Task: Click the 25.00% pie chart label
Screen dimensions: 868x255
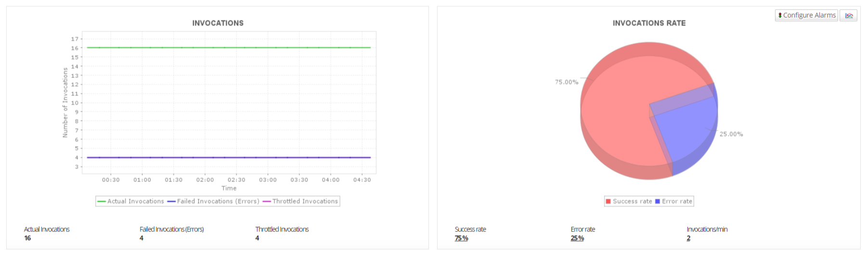Action: 731,134
